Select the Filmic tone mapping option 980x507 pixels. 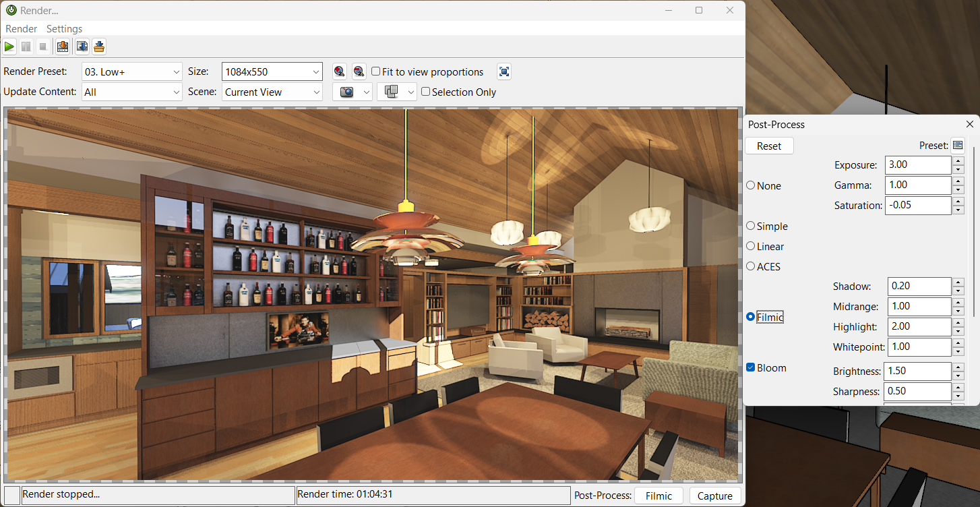[751, 317]
